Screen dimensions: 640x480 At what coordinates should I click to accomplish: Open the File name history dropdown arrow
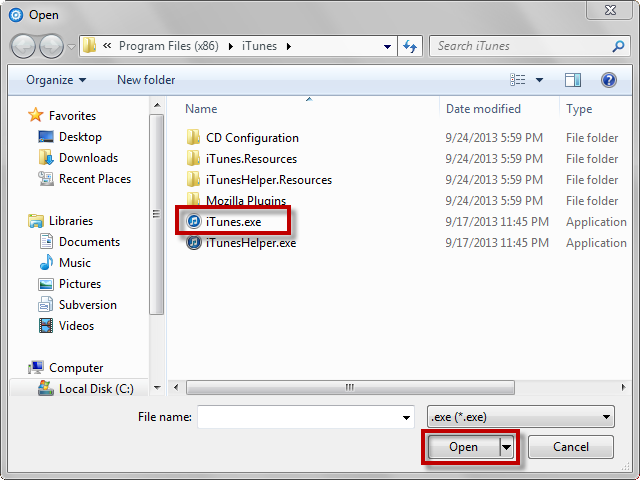point(406,417)
